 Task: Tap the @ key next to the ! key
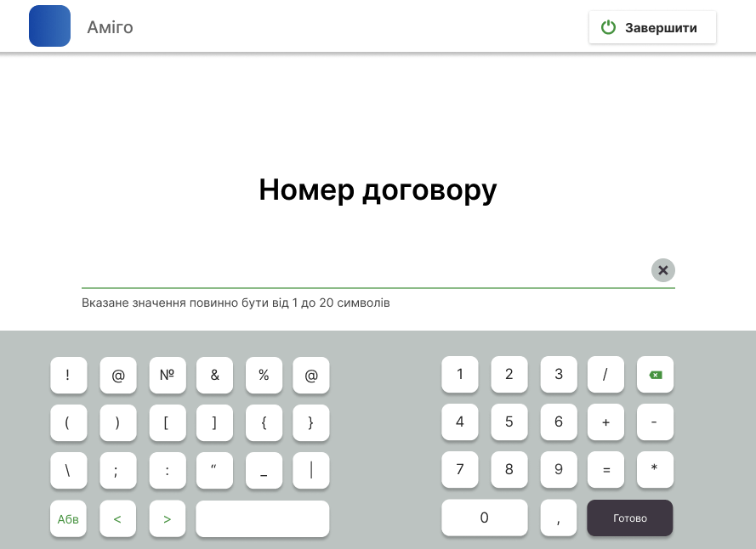point(118,375)
